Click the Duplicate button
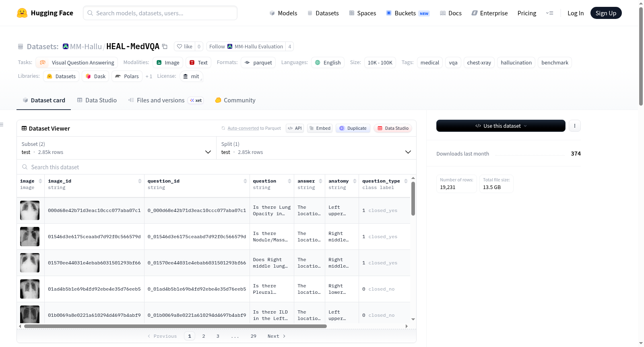Image resolution: width=644 pixels, height=347 pixels. point(353,128)
